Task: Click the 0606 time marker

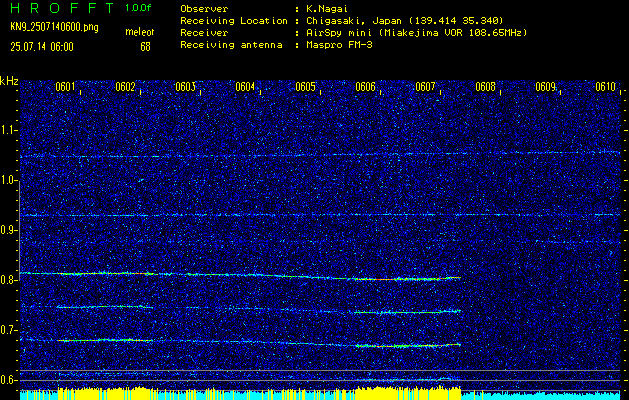Action: (x=365, y=87)
